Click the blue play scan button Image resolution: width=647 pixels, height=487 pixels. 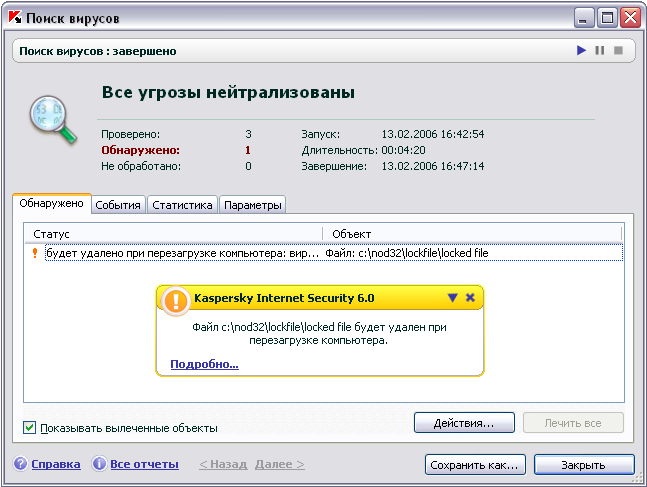click(x=581, y=50)
